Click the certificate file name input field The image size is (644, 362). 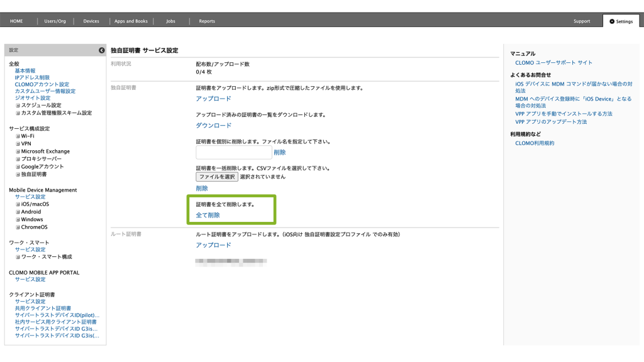(233, 153)
